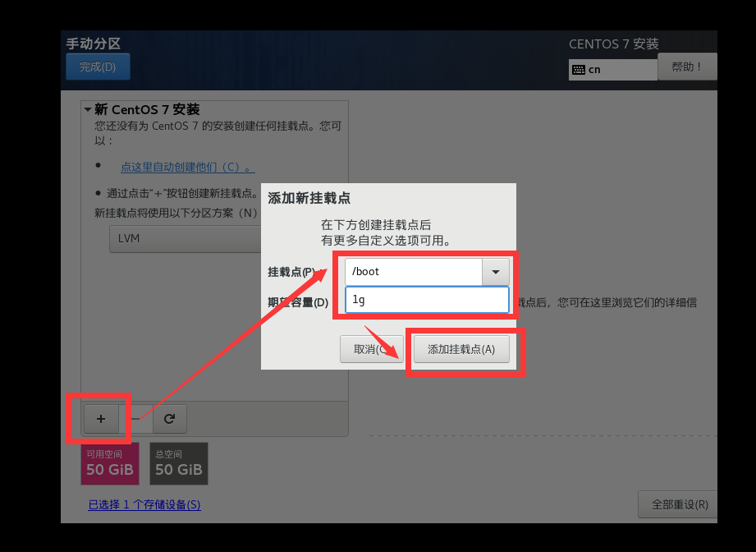Open the mount point dropdown arrow
The height and width of the screenshot is (552, 756).
tap(495, 272)
